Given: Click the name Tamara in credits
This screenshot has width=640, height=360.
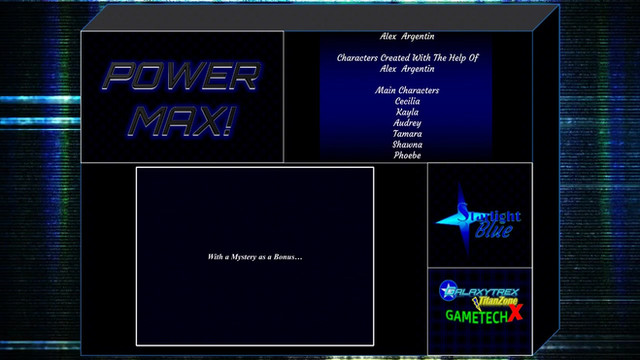Looking at the screenshot, I should point(407,133).
